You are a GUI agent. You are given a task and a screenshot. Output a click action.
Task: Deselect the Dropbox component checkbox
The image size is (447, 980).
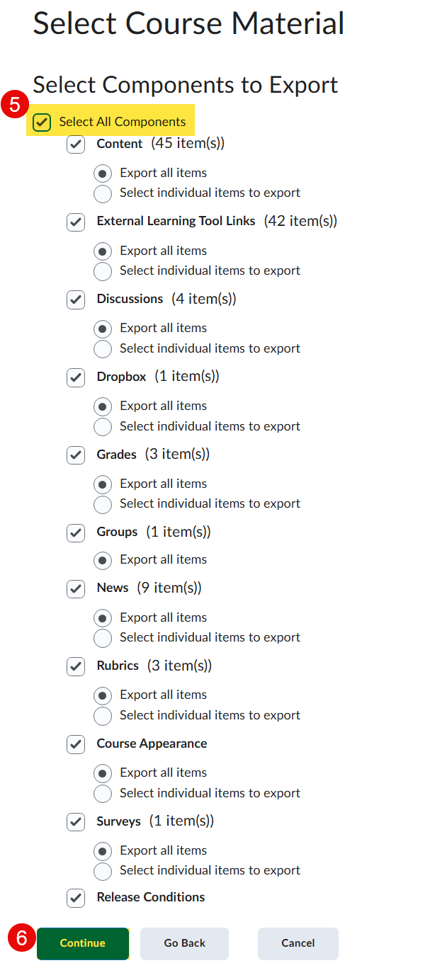[x=76, y=377]
